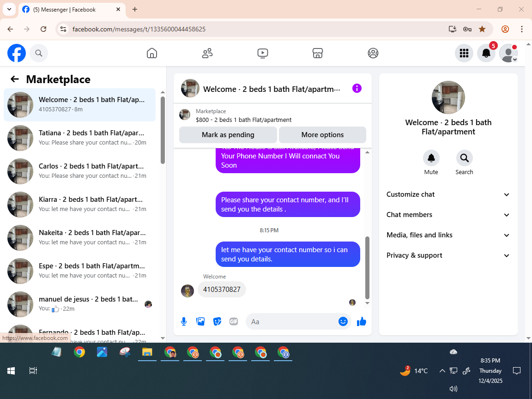This screenshot has height=399, width=532.
Task: Expand the Chat members section
Action: [x=448, y=215]
